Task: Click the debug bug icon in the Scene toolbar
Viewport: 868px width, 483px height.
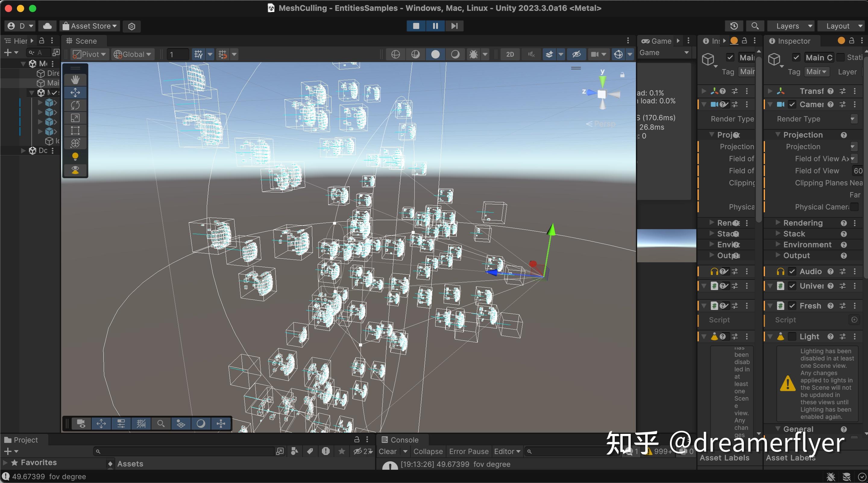Action: coord(473,54)
